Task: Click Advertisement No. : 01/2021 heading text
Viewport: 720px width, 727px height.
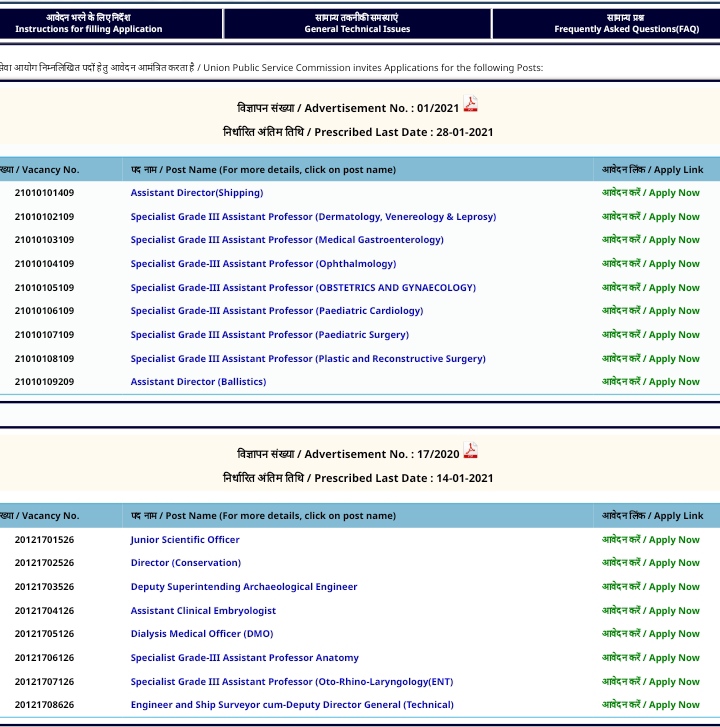Action: (x=382, y=108)
